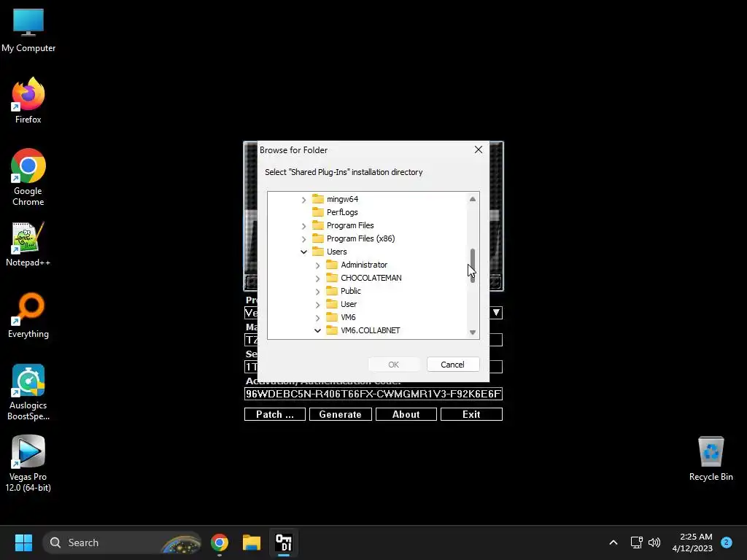Launch Firefox from desktop
The image size is (747, 560).
pyautogui.click(x=28, y=101)
